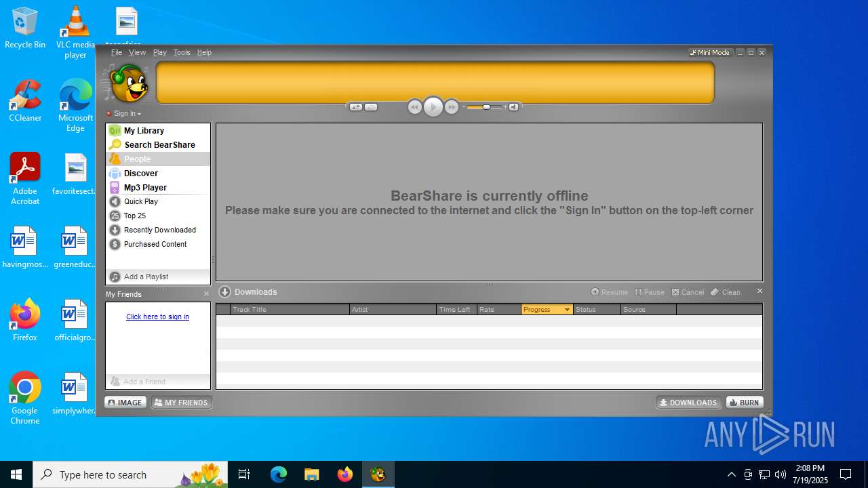Open the Top 25 playlist

tap(158, 216)
